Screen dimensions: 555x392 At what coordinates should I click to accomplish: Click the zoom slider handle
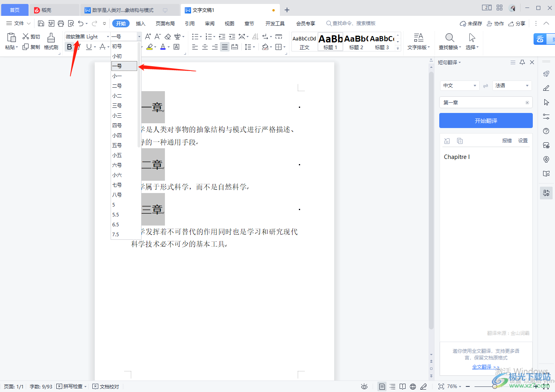point(494,386)
